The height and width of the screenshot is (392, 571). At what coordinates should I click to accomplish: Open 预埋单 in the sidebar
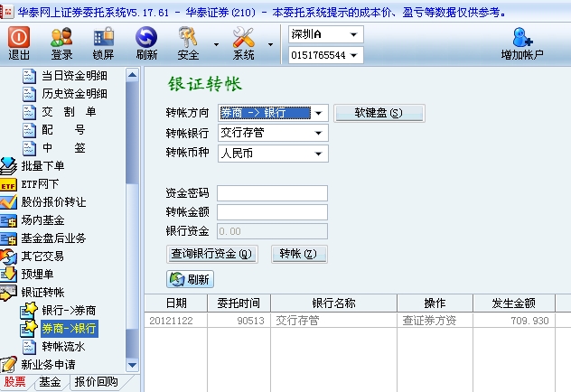[x=27, y=274]
